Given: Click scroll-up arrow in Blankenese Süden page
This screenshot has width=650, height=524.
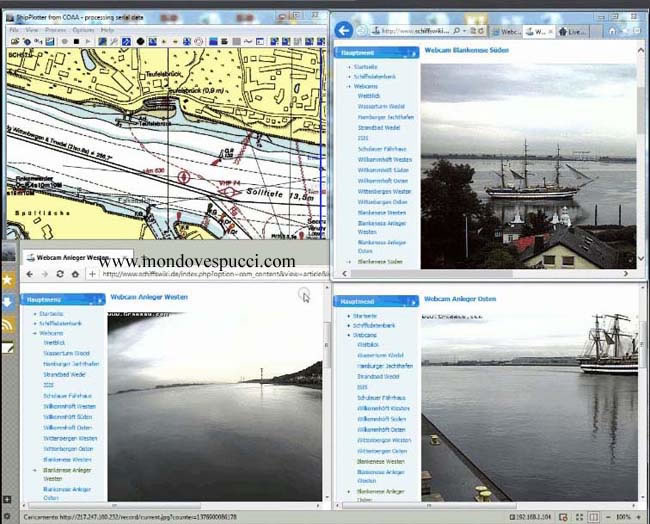Looking at the screenshot, I should tap(640, 50).
